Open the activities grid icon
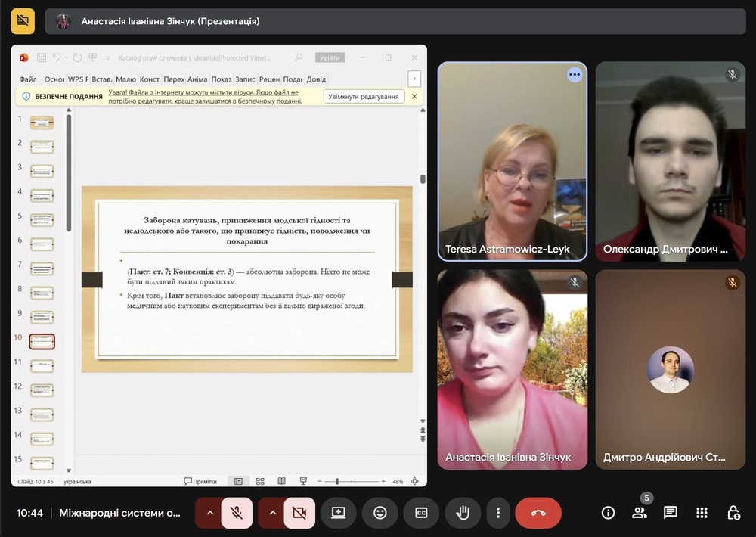This screenshot has width=756, height=537. point(702,513)
